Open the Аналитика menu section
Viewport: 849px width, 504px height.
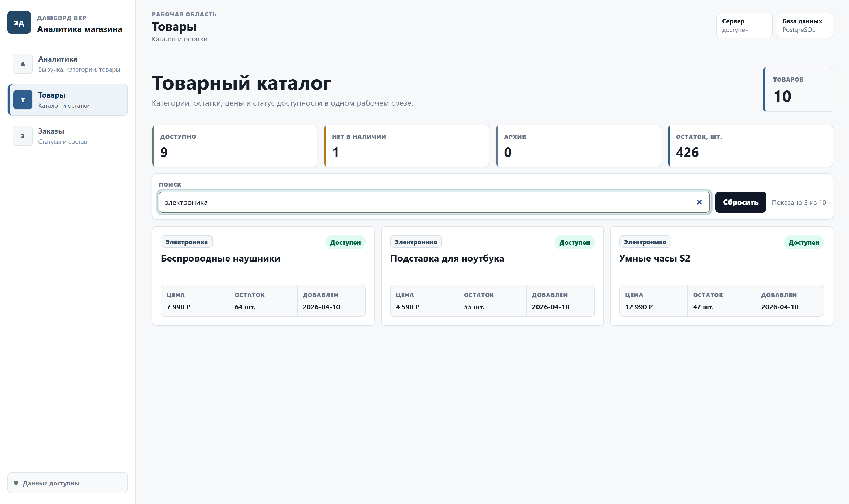(x=68, y=64)
